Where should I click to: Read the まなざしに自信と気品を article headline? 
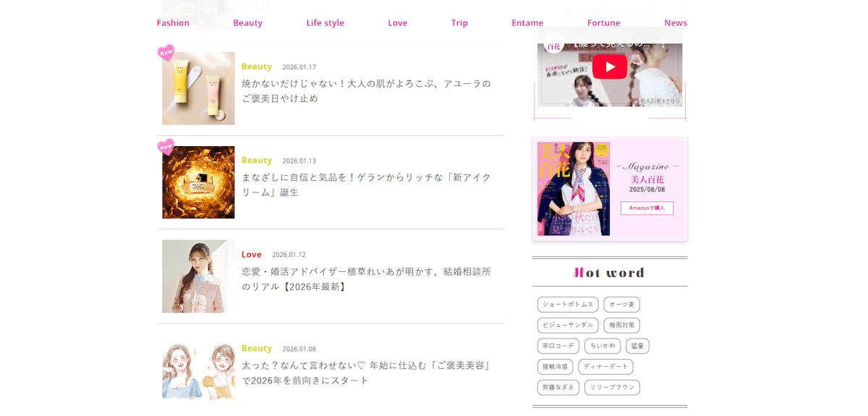click(366, 185)
